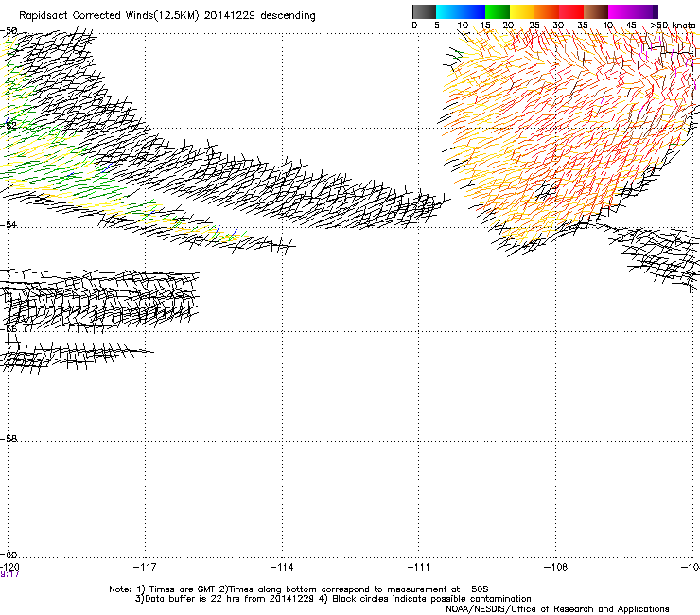Click the cyan 5-10 knots legend swatch
The width and height of the screenshot is (700, 615).
[x=448, y=11]
